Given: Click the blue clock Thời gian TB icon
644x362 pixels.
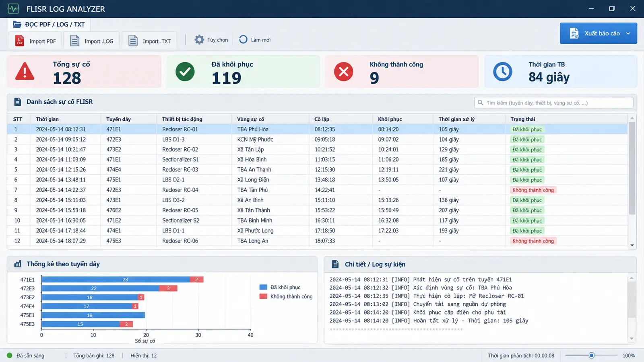Looking at the screenshot, I should pyautogui.click(x=503, y=72).
